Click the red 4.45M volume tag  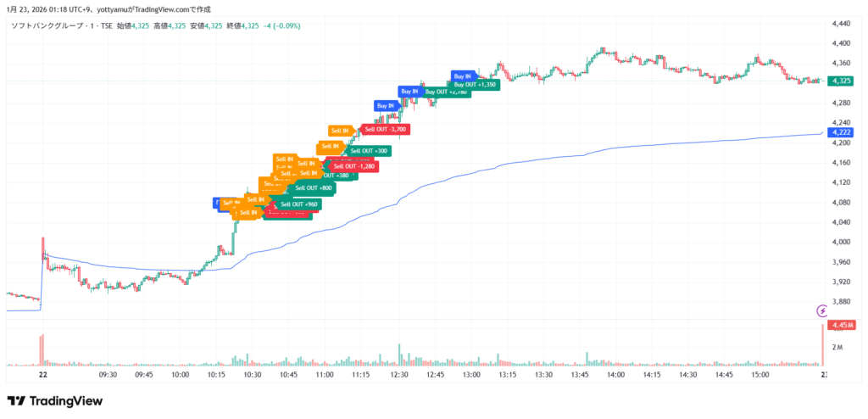coord(842,326)
